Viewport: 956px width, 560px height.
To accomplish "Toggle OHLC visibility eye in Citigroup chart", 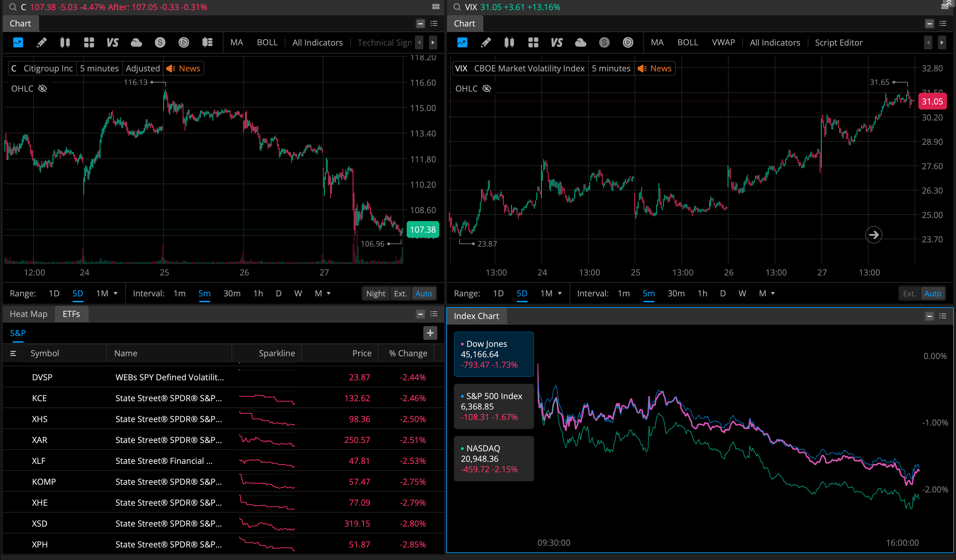I will pyautogui.click(x=42, y=88).
